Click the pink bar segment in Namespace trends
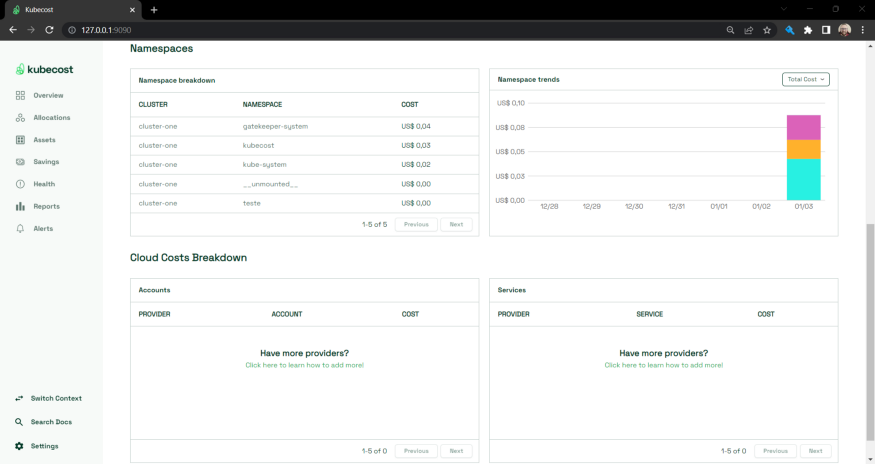The image size is (875, 464). [x=803, y=127]
